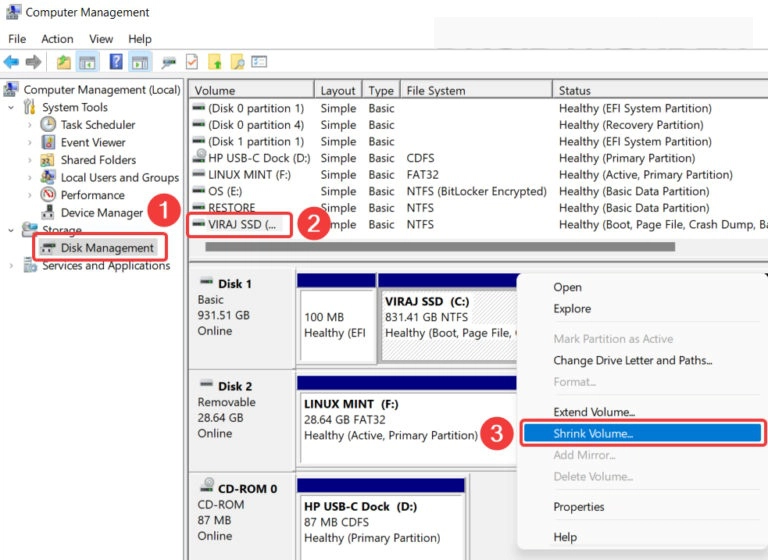This screenshot has width=768, height=560.
Task: Expand the Task Scheduler tree node
Action: pyautogui.click(x=30, y=125)
